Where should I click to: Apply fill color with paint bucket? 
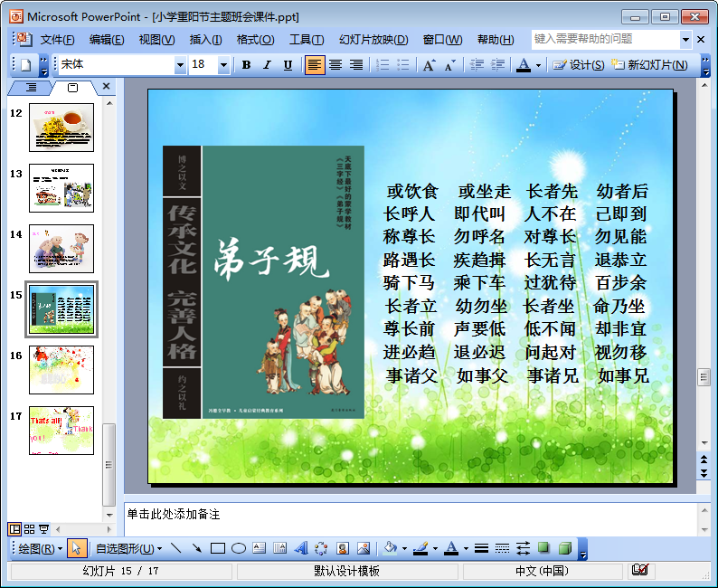click(x=390, y=548)
